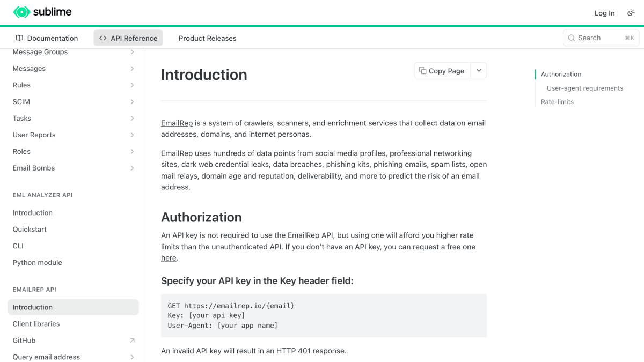Switch to the Documentation tab
Image resolution: width=644 pixels, height=362 pixels.
click(x=47, y=38)
